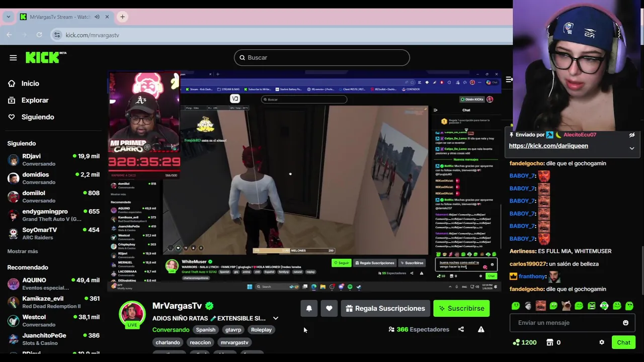This screenshot has height=362, width=644.
Task: Open Kamikaze_evil recommended channel
Action: point(53,302)
